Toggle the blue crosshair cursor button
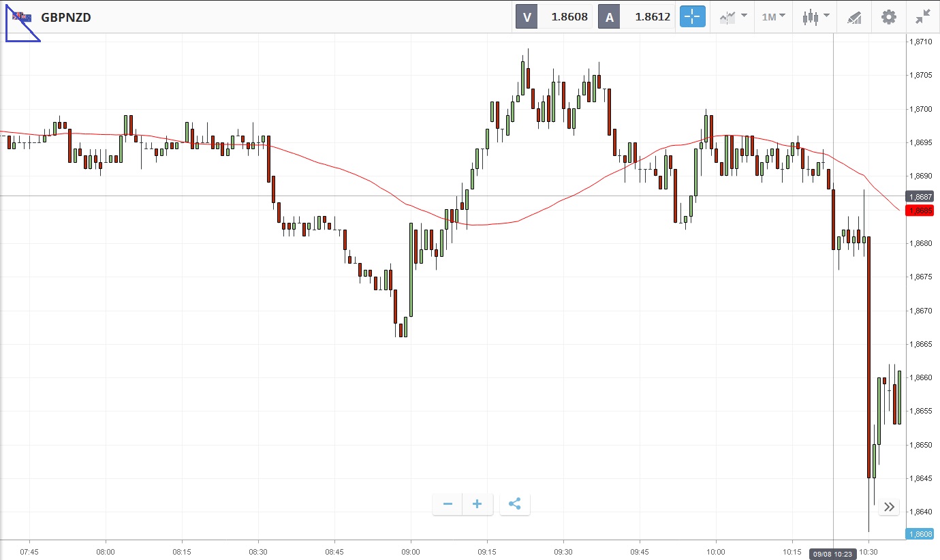Image resolution: width=940 pixels, height=560 pixels. pos(692,17)
